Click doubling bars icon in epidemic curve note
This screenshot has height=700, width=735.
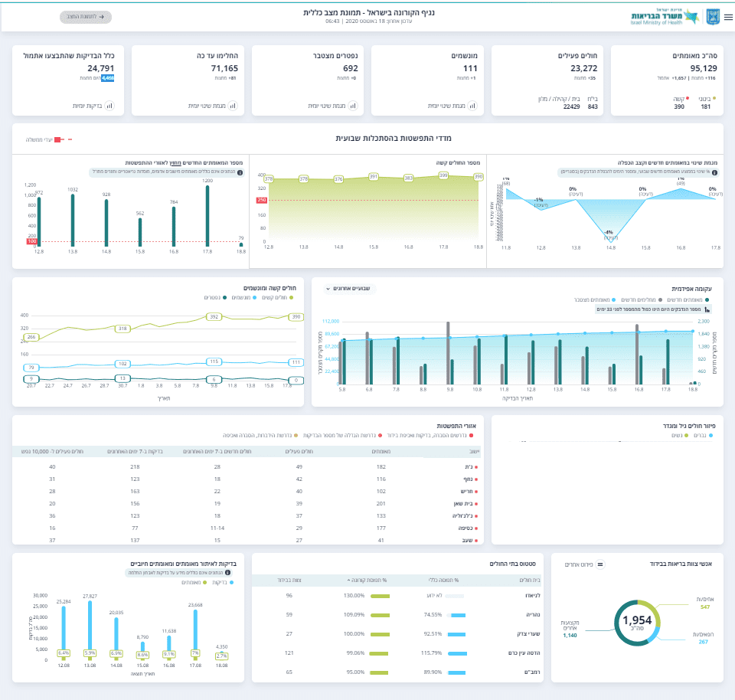point(707,309)
